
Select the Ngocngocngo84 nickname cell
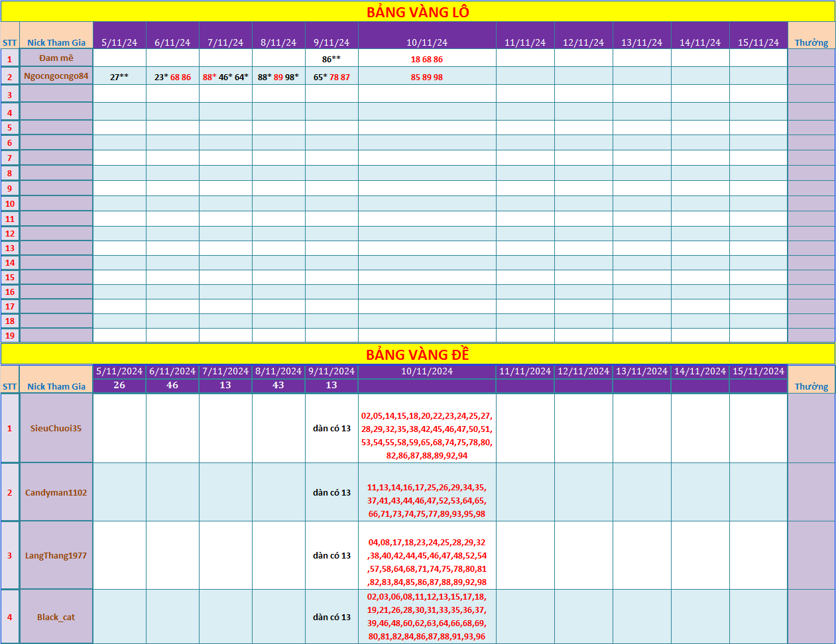(56, 76)
